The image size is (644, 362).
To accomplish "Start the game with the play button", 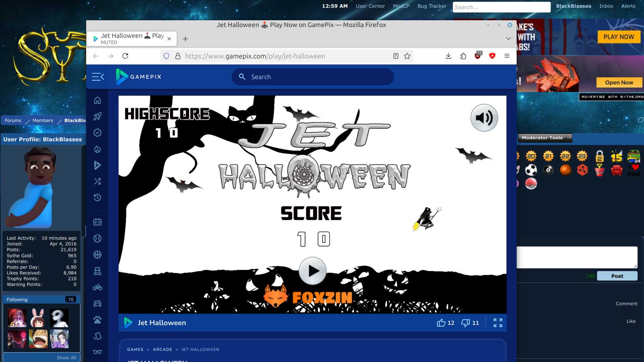I will (x=313, y=271).
